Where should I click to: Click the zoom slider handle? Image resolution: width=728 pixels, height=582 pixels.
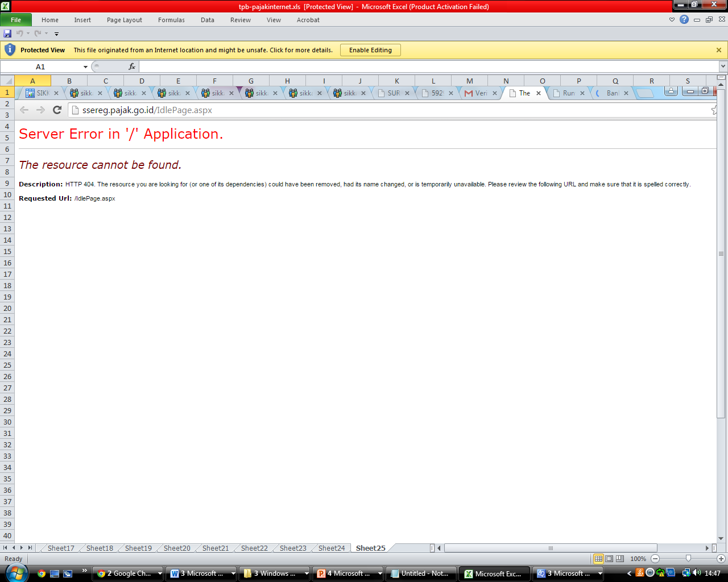point(688,559)
